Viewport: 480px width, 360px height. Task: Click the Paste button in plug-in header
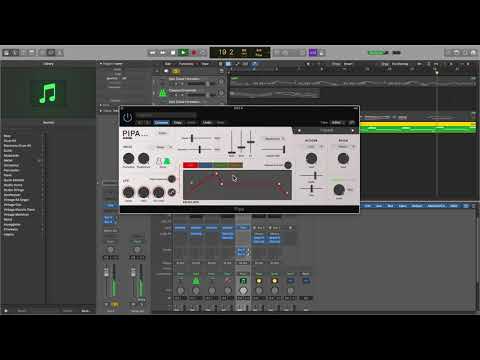tap(191, 122)
